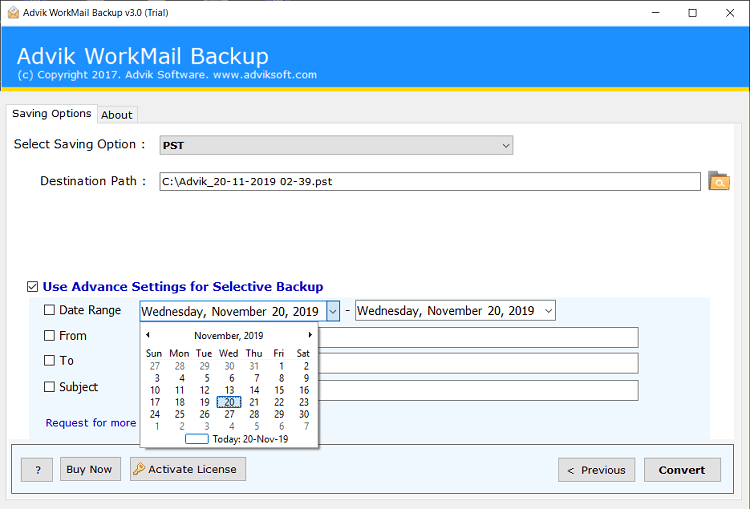Click the November, 2019 calendar title
Image resolution: width=750 pixels, height=509 pixels.
pyautogui.click(x=229, y=335)
